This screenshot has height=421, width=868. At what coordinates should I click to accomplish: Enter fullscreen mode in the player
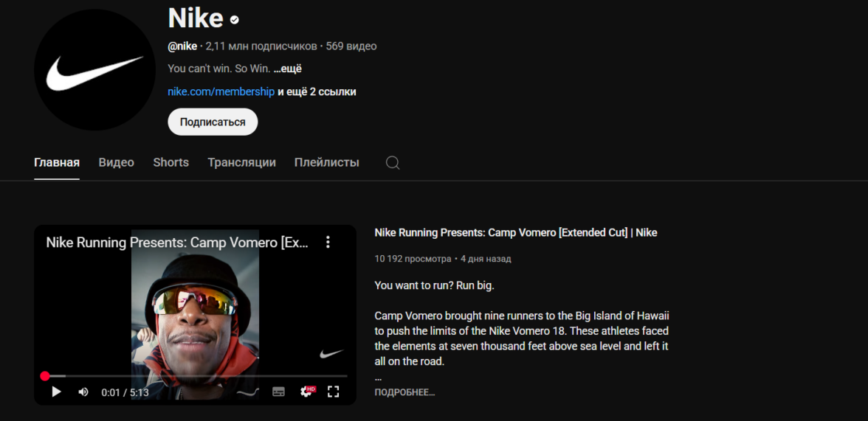coord(334,392)
